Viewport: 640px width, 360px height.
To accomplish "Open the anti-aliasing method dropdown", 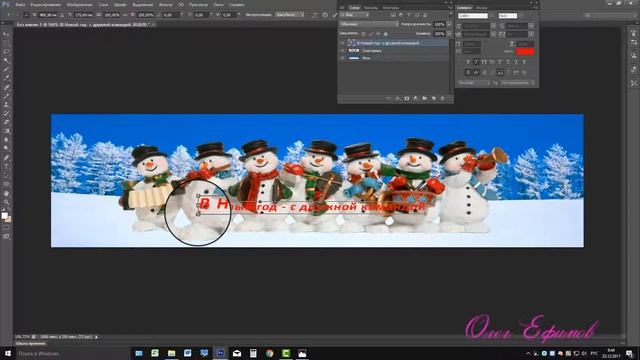I will [x=518, y=82].
